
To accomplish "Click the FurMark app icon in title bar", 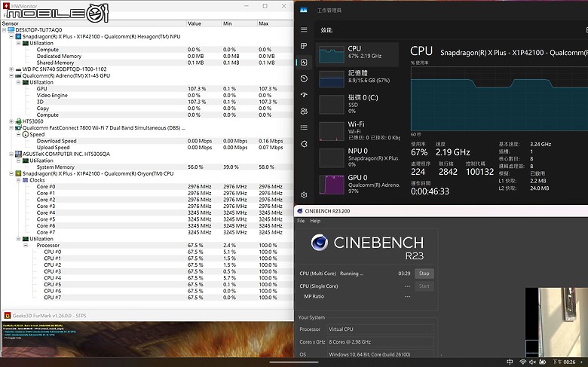I will tap(7, 316).
